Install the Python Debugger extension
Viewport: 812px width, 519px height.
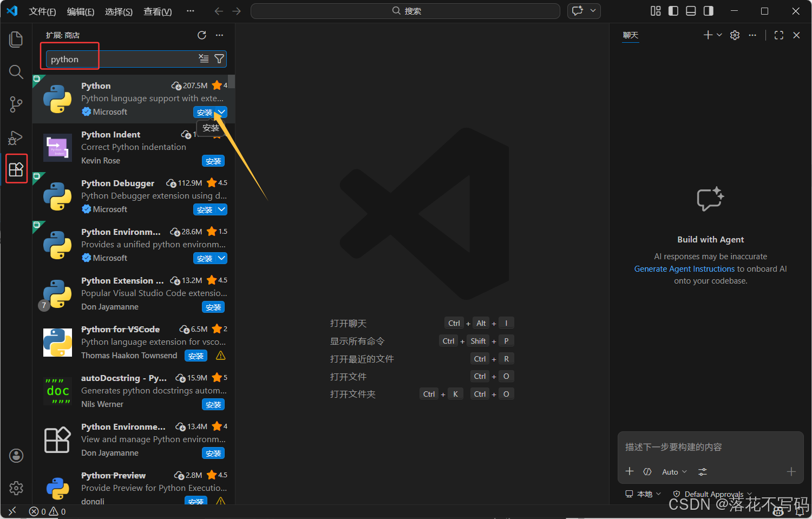click(x=205, y=209)
